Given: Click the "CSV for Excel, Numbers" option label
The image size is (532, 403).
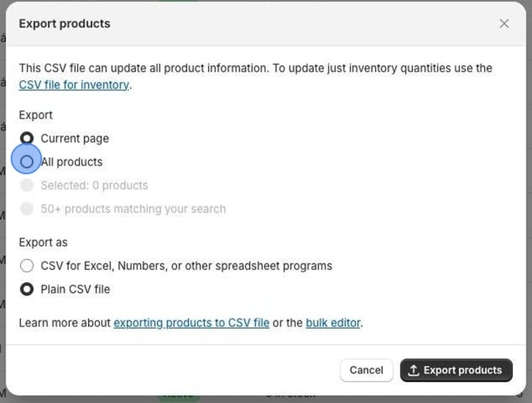Looking at the screenshot, I should tap(186, 266).
